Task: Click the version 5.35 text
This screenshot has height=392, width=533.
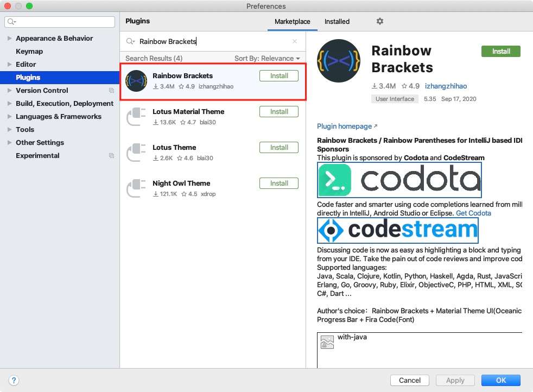Action: pyautogui.click(x=430, y=99)
